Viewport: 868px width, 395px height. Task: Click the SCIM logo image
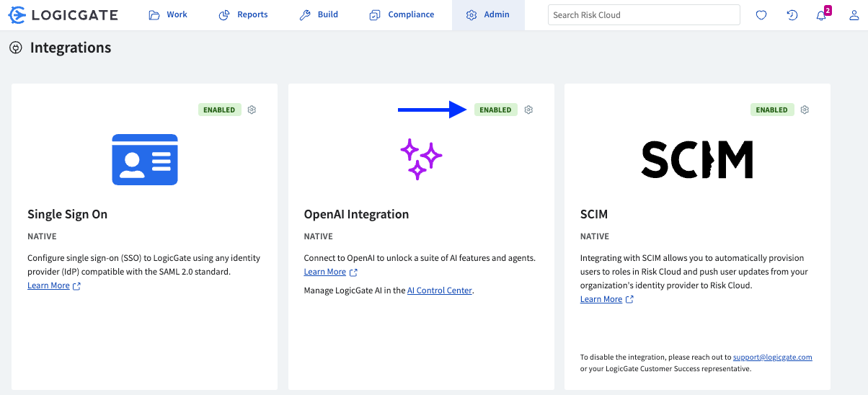(x=697, y=159)
